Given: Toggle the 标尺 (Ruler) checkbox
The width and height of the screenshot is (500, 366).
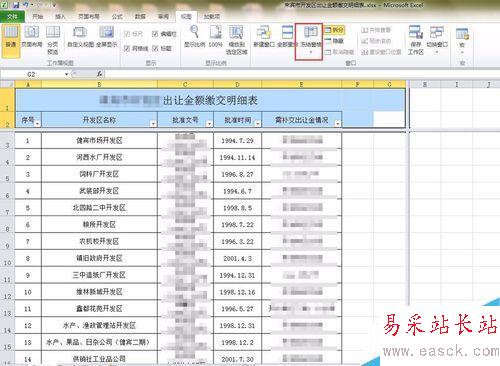Looking at the screenshot, I should [x=127, y=34].
